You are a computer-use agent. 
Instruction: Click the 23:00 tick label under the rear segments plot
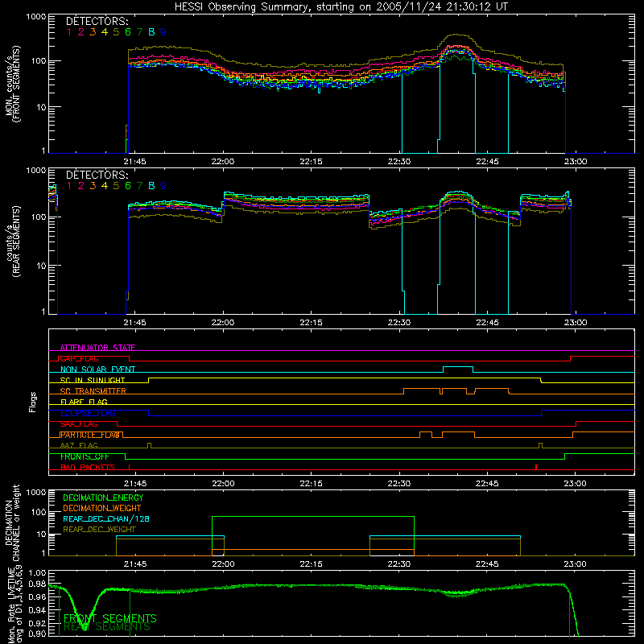tap(575, 323)
